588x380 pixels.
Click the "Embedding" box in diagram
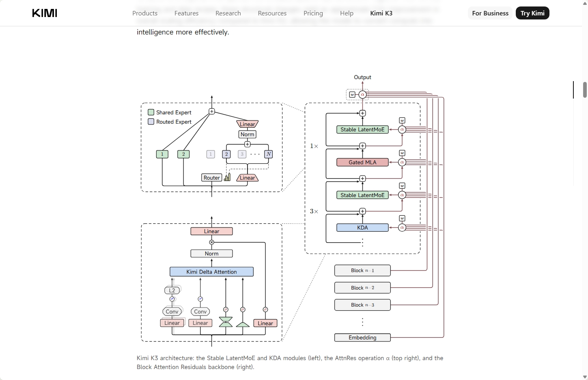click(362, 337)
